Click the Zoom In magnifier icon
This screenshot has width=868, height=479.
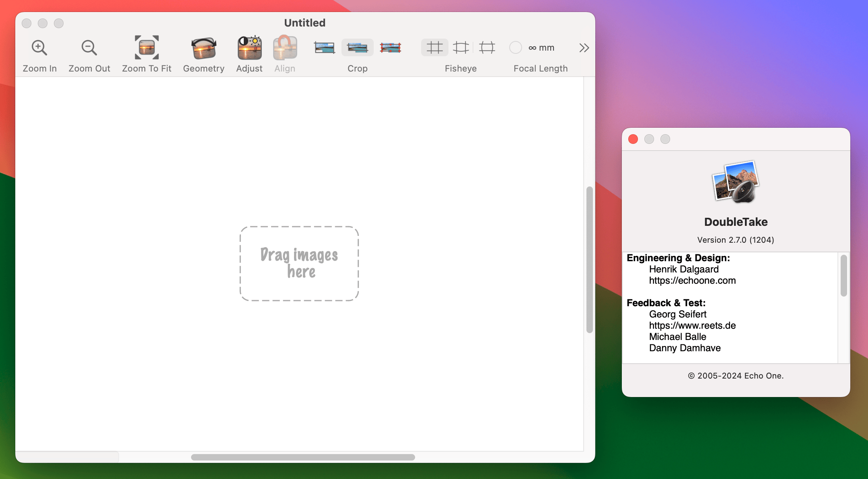[39, 48]
